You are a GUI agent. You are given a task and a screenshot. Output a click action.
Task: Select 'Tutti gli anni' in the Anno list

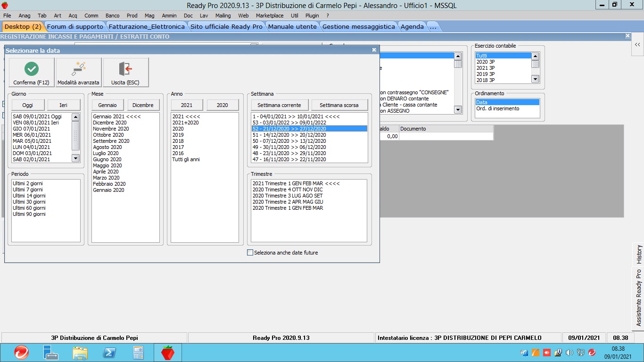pos(205,159)
